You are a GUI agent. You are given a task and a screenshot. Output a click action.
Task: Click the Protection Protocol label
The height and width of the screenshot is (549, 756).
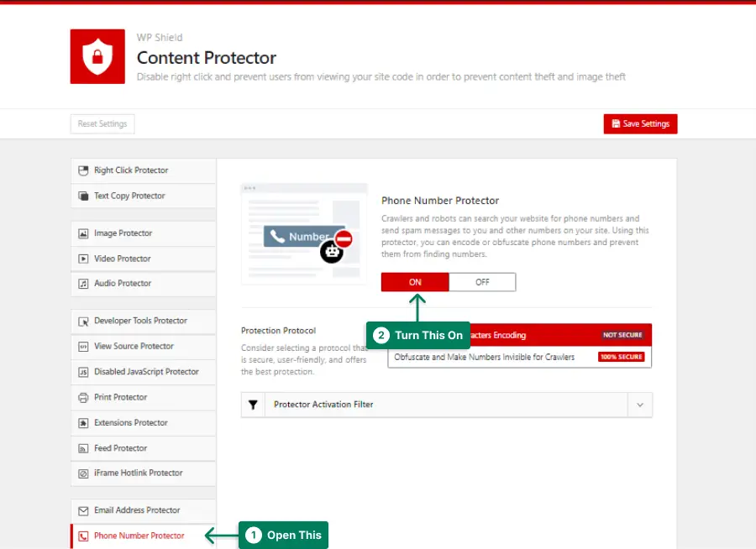point(278,331)
